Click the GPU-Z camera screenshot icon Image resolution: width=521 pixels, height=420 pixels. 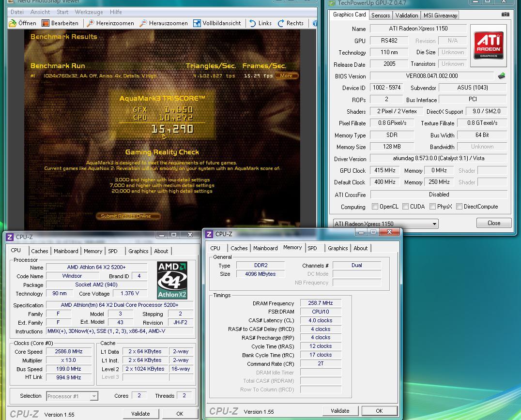(506, 15)
